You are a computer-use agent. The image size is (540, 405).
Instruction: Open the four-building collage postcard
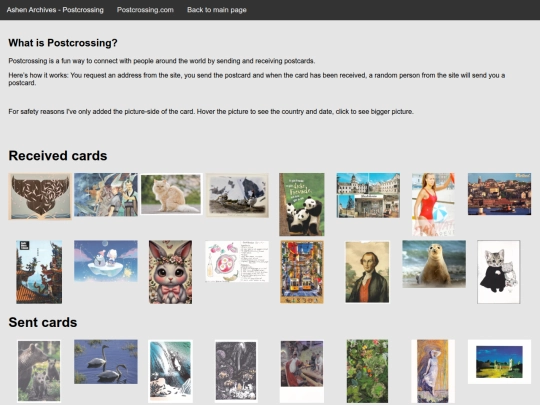[368, 195]
